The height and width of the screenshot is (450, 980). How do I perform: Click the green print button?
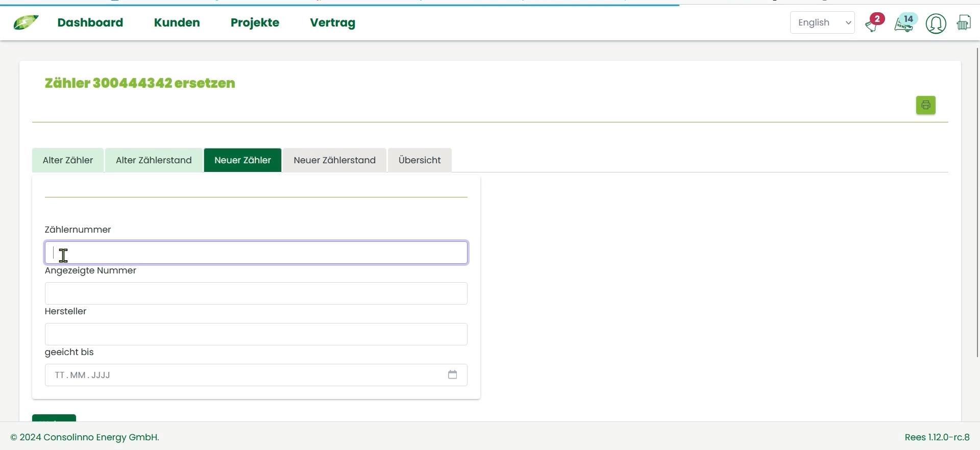point(925,105)
